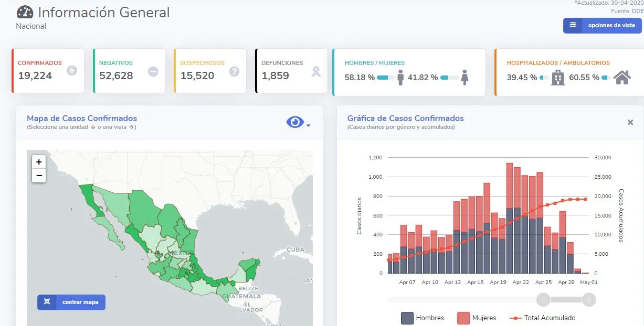Click the centrar mapa button
The width and height of the screenshot is (644, 326).
point(71,302)
